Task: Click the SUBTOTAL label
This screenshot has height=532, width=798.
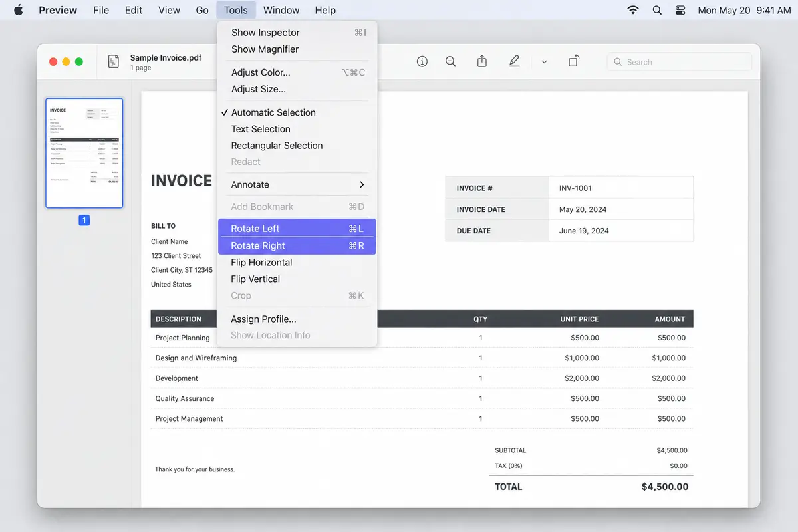Action: (x=510, y=450)
